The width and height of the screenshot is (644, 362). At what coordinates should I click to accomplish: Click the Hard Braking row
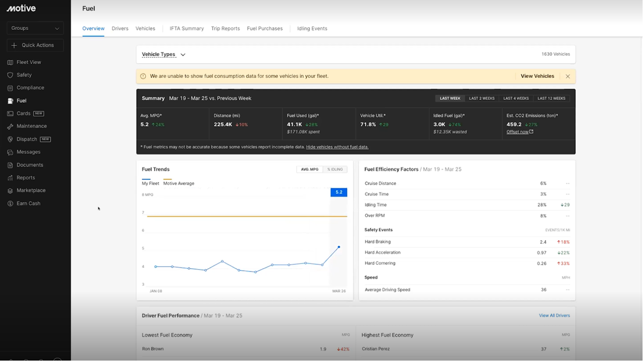coord(467,242)
